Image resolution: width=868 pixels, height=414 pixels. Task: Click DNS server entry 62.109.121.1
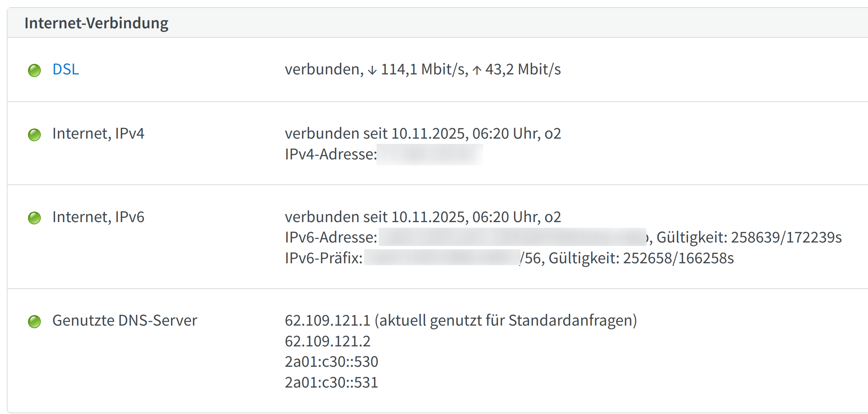(x=327, y=321)
